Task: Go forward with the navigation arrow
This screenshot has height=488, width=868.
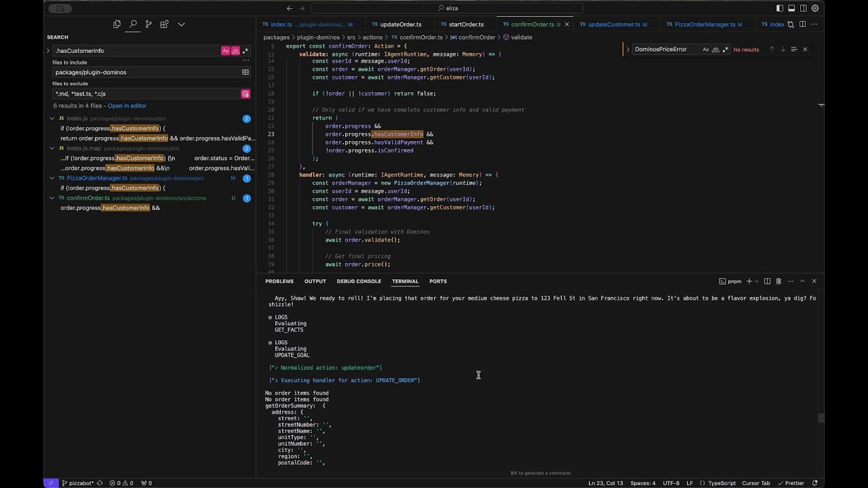Action: click(x=302, y=8)
